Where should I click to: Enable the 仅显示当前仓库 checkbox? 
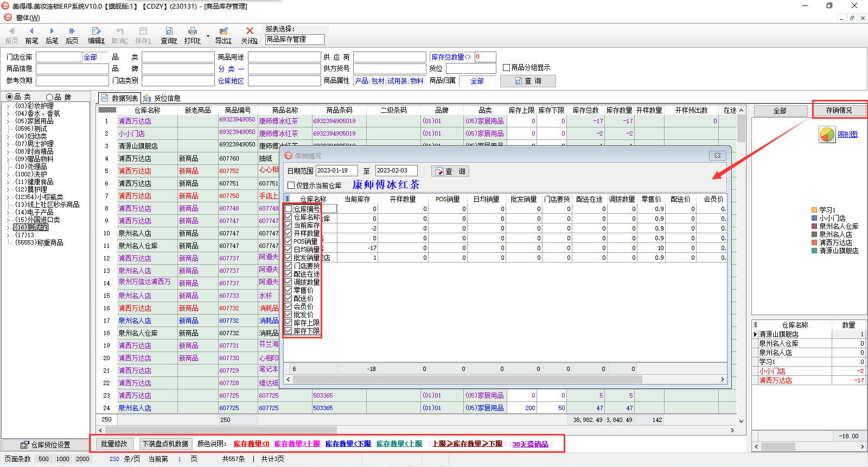click(291, 185)
